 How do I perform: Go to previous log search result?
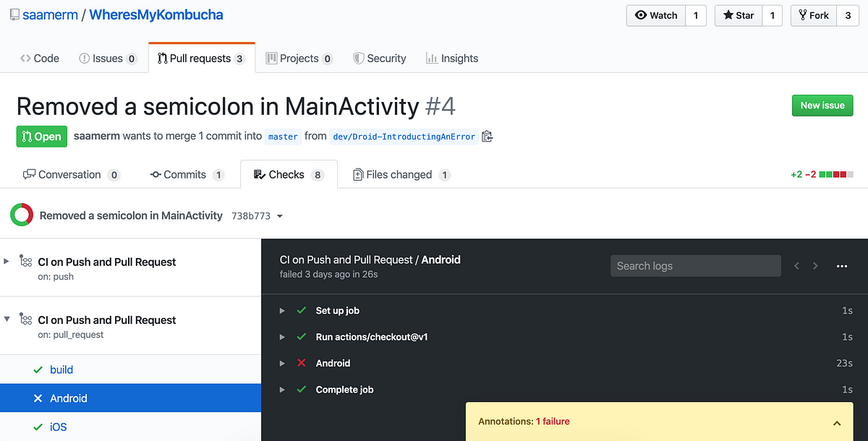796,266
